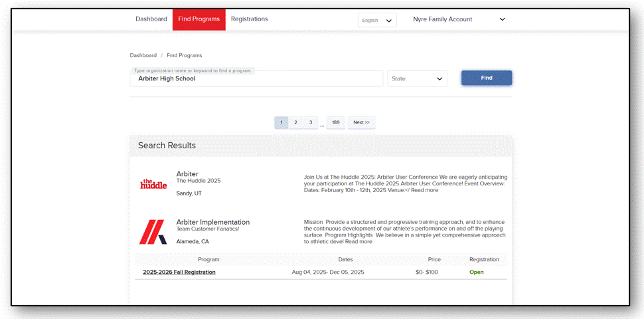Select pagination page 1
This screenshot has width=644, height=319.
tap(282, 122)
